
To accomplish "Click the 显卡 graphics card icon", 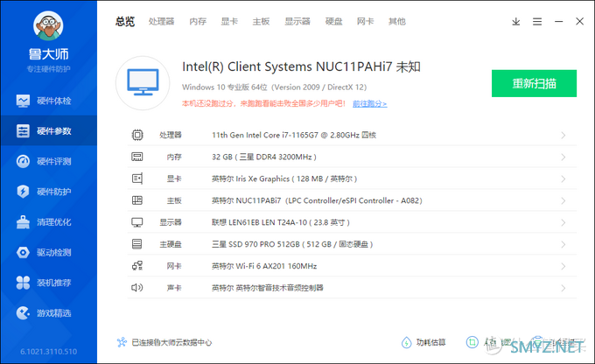I will (137, 178).
